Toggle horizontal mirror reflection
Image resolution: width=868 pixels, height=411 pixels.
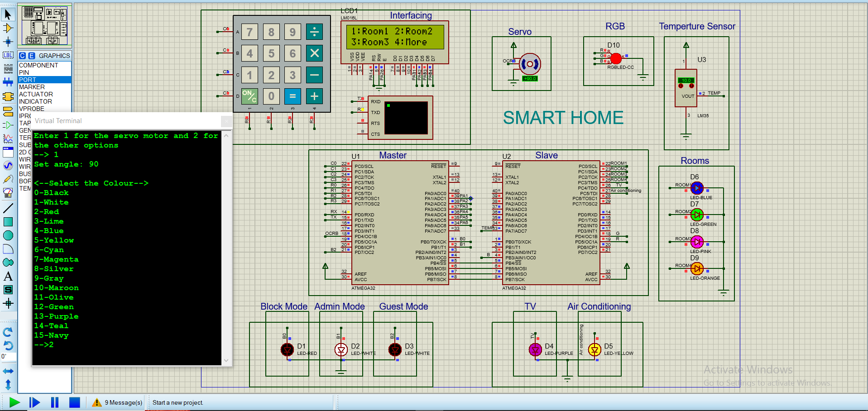(x=8, y=371)
